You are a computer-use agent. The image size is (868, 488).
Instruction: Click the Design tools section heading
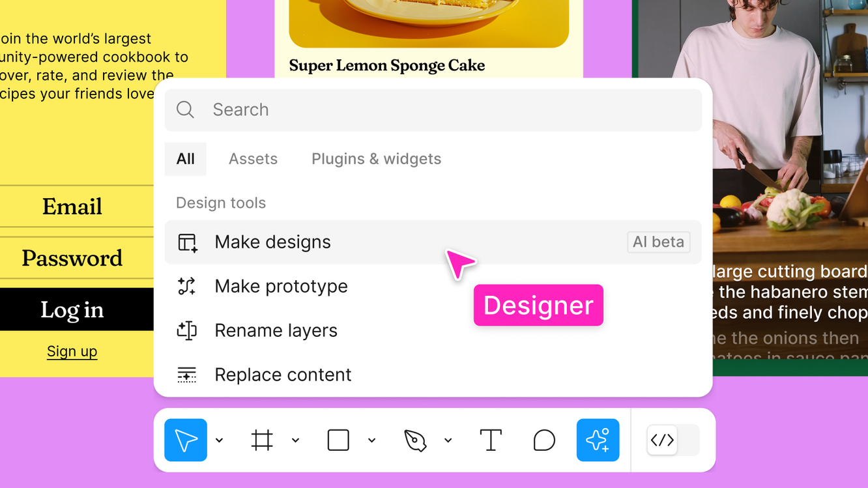click(x=221, y=203)
